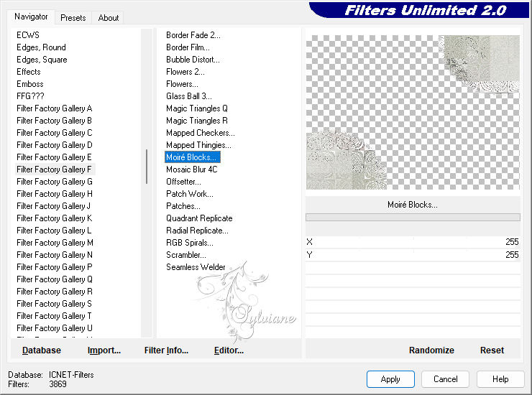Choose Flowers... filter
The width and height of the screenshot is (532, 395).
[x=182, y=84]
